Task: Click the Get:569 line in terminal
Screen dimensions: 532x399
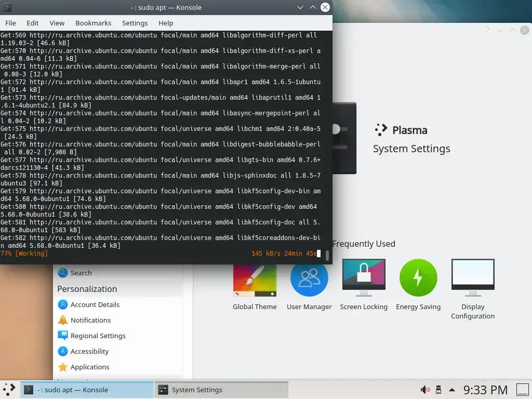Action: (158, 39)
